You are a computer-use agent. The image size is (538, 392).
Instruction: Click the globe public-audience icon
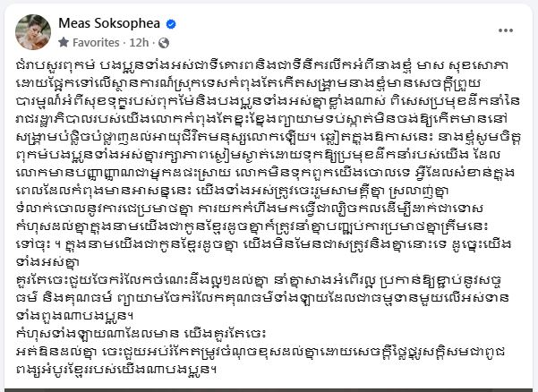(164, 43)
